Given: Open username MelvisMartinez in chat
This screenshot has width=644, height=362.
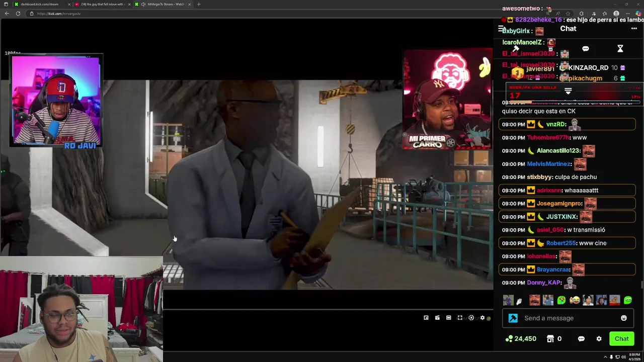Looking at the screenshot, I should tap(549, 164).
